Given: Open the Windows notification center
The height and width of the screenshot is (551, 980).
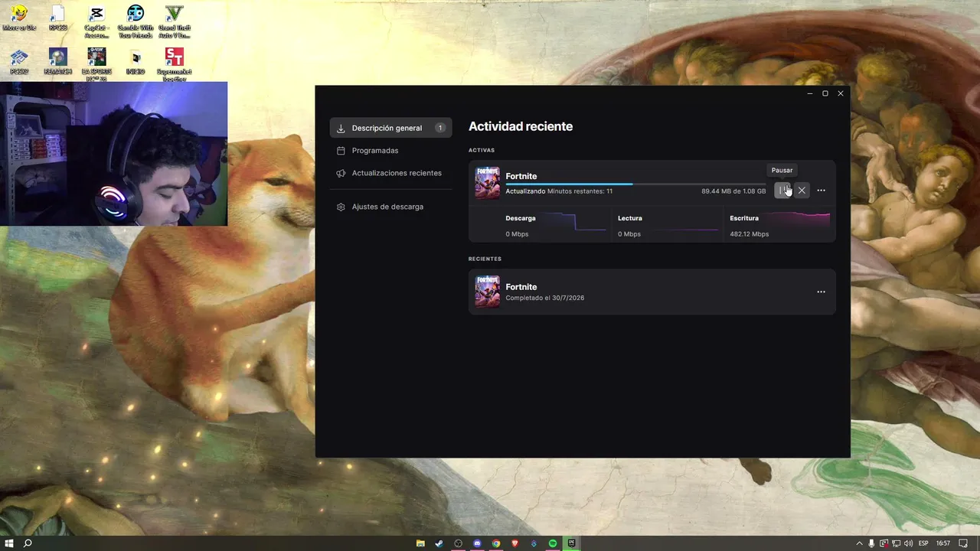Looking at the screenshot, I should click(x=963, y=543).
